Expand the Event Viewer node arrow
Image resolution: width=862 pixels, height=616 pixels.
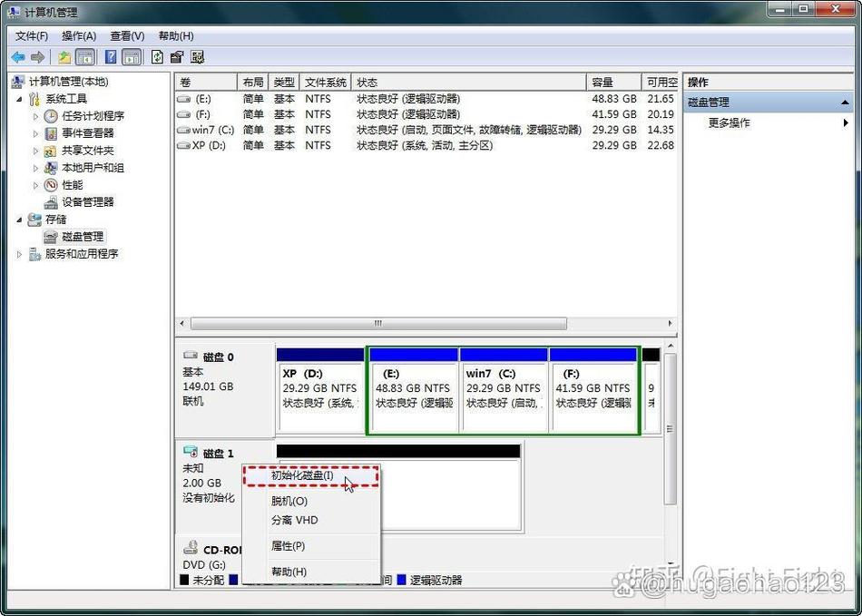35,133
